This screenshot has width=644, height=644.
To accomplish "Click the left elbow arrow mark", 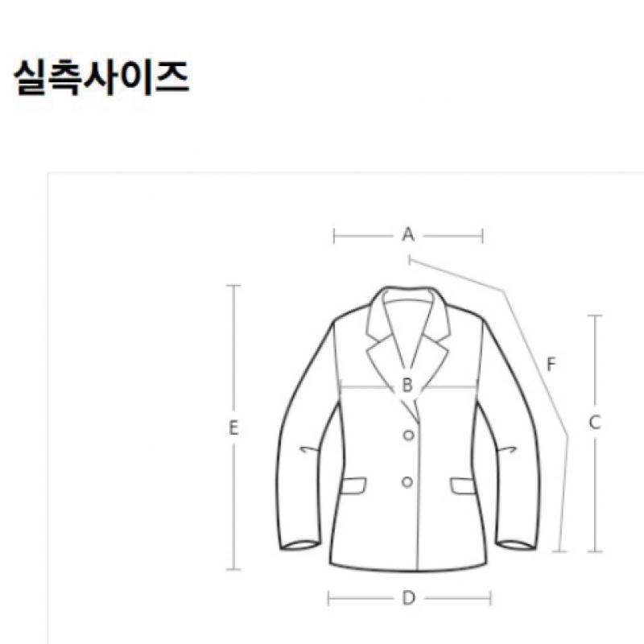I will tap(310, 449).
